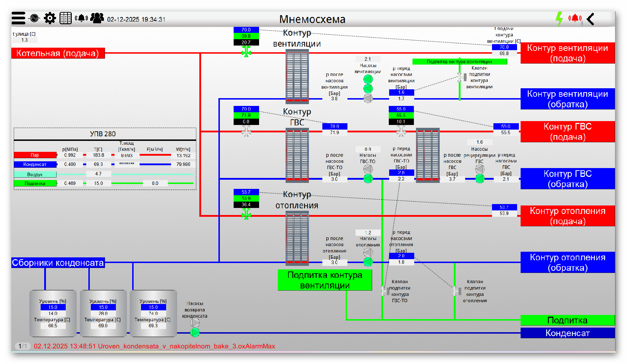Click the green Подпитка line label
This screenshot has height=364, width=627.
[x=568, y=320]
